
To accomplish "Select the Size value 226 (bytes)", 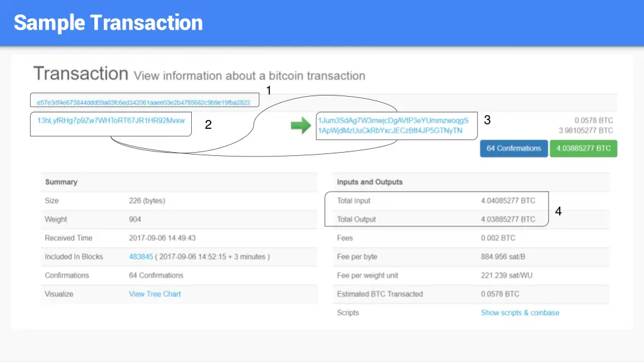I will click(x=147, y=200).
